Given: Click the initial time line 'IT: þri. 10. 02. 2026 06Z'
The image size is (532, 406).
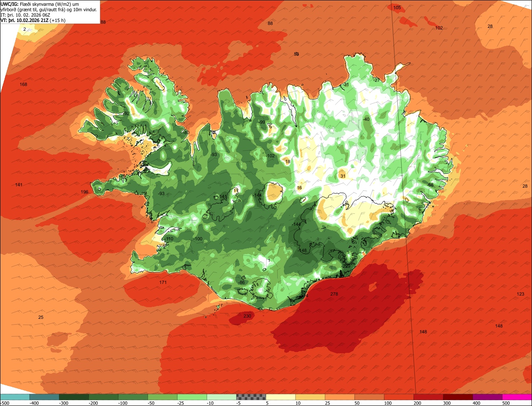Looking at the screenshot, I should (26, 15).
